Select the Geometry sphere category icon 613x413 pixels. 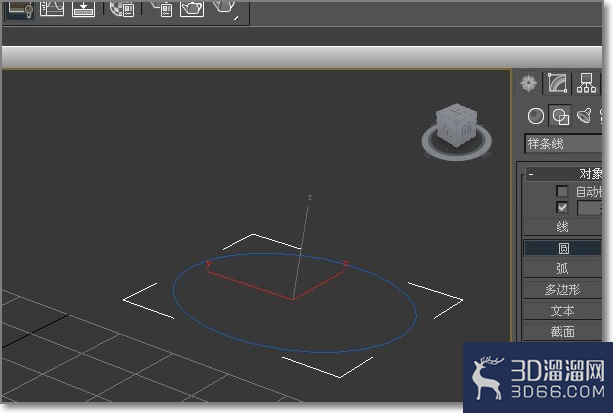tap(536, 116)
